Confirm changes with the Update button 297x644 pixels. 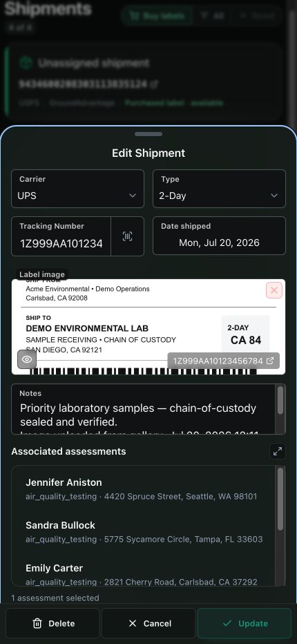[245, 623]
